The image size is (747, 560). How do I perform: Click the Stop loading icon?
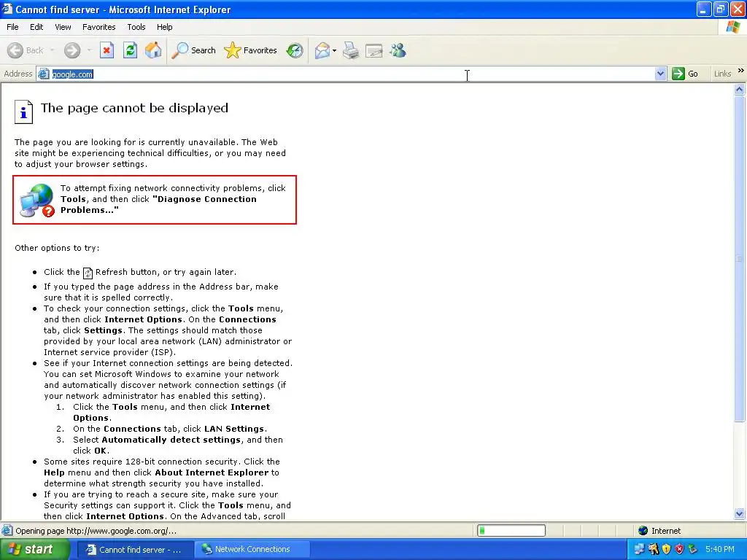tap(107, 50)
